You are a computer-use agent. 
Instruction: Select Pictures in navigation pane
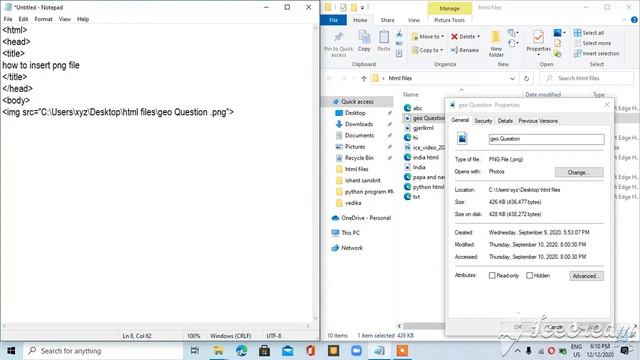[355, 147]
